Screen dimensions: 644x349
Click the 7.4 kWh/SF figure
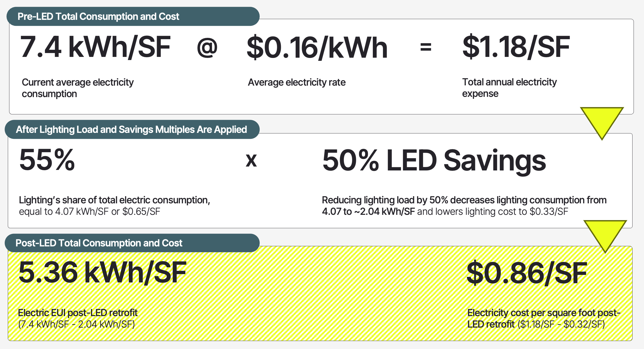[95, 47]
